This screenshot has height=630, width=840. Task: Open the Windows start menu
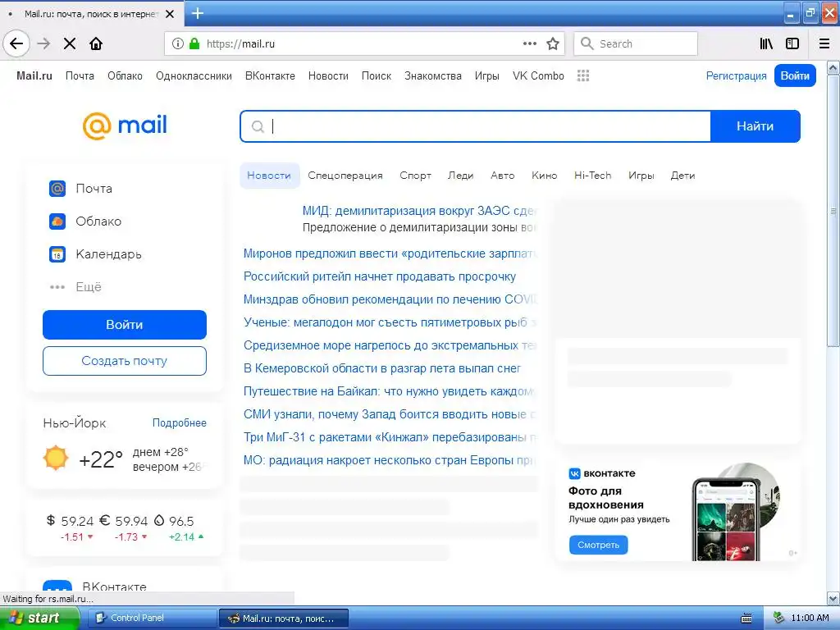(x=39, y=618)
